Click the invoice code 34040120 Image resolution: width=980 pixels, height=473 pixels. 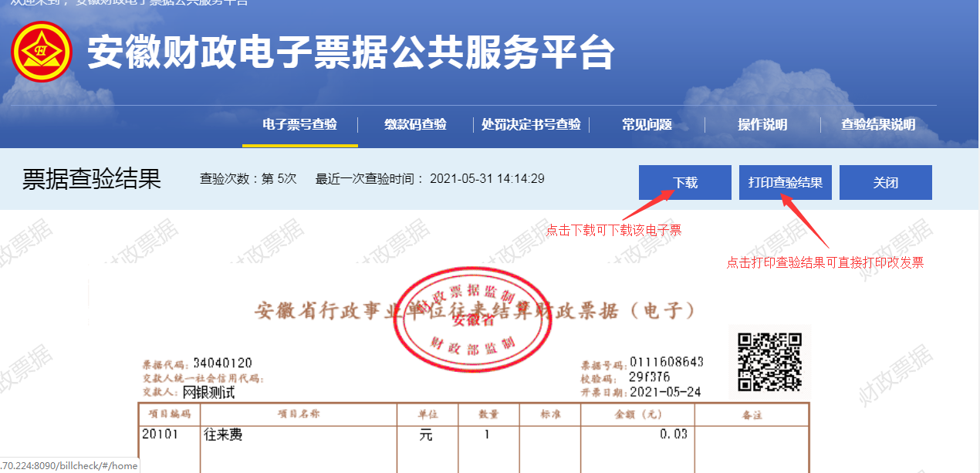[x=222, y=363]
